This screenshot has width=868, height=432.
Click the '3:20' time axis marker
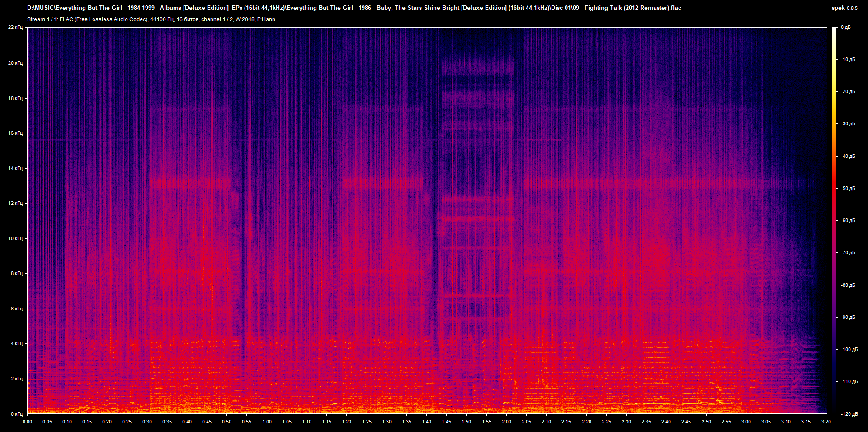pyautogui.click(x=826, y=422)
